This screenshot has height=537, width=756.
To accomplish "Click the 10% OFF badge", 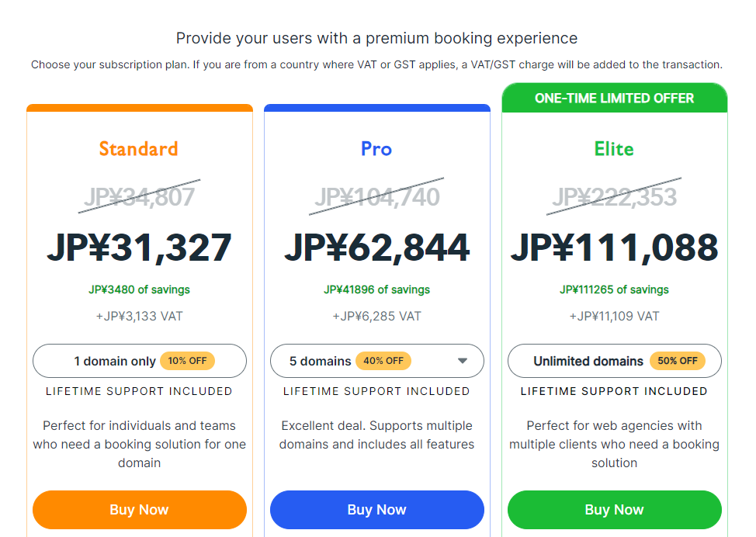I will coord(187,361).
